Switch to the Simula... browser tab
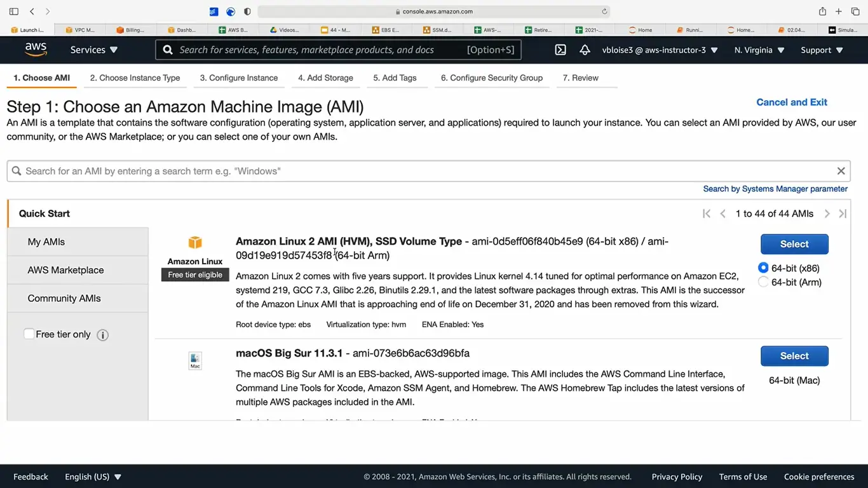Image resolution: width=868 pixels, height=488 pixels. (x=843, y=30)
